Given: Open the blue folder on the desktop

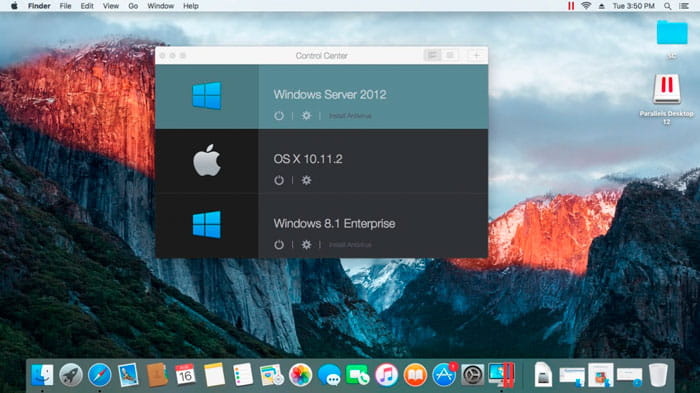Looking at the screenshot, I should (672, 33).
